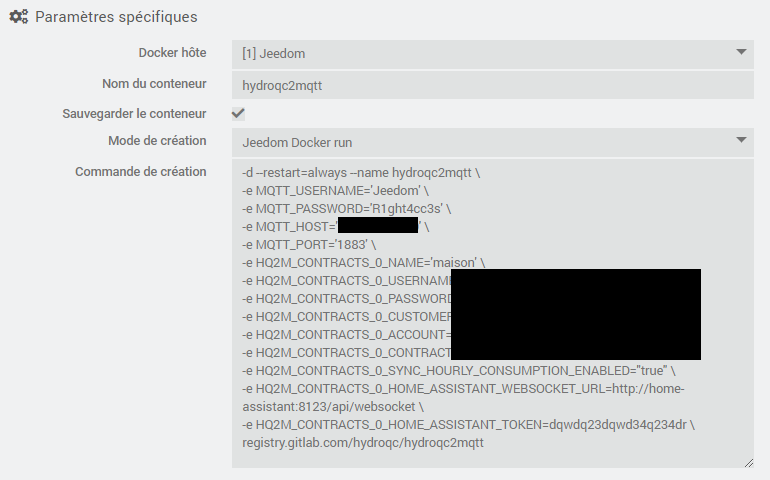Click the MQTT_PASSWORD line in the command
This screenshot has height=480, width=770.
pyautogui.click(x=347, y=209)
